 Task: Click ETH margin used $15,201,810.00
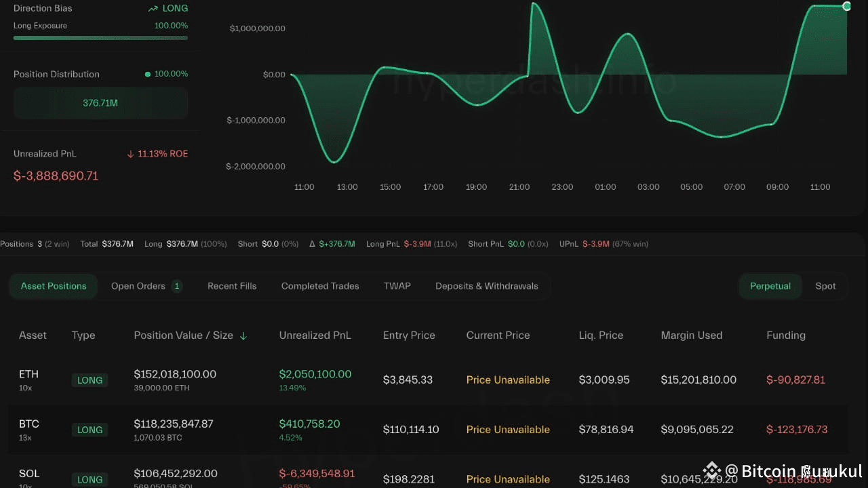pyautogui.click(x=698, y=380)
